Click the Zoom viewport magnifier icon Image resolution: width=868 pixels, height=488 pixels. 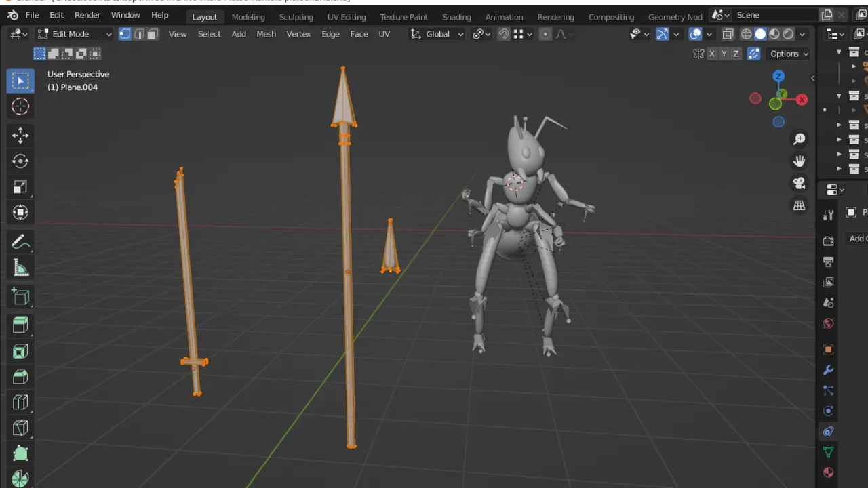coord(800,139)
